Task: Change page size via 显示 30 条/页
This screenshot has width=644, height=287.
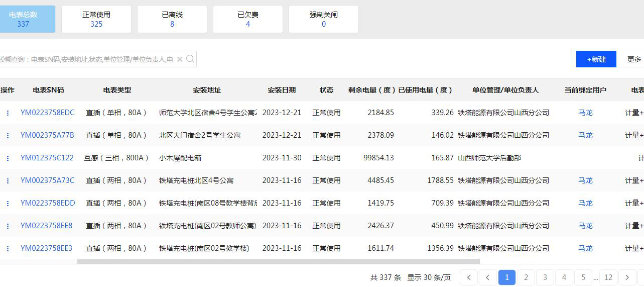Action: click(429, 277)
